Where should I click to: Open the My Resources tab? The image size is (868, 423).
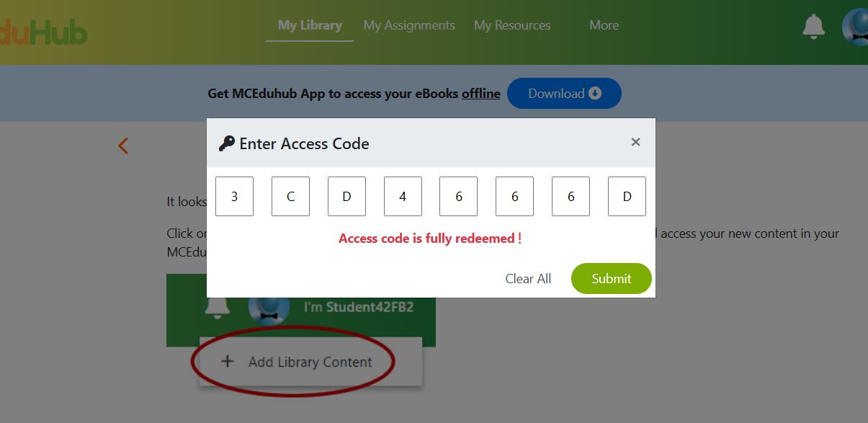pyautogui.click(x=512, y=25)
